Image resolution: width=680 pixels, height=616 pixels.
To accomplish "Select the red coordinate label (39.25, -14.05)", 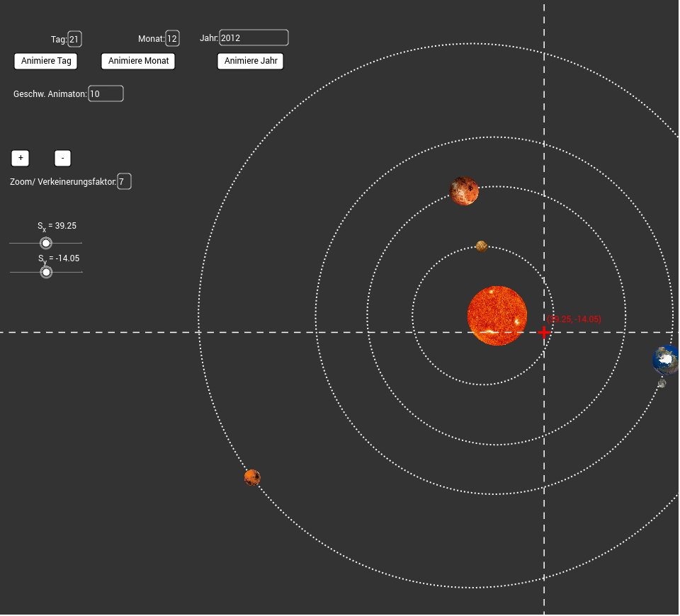I will 574,319.
